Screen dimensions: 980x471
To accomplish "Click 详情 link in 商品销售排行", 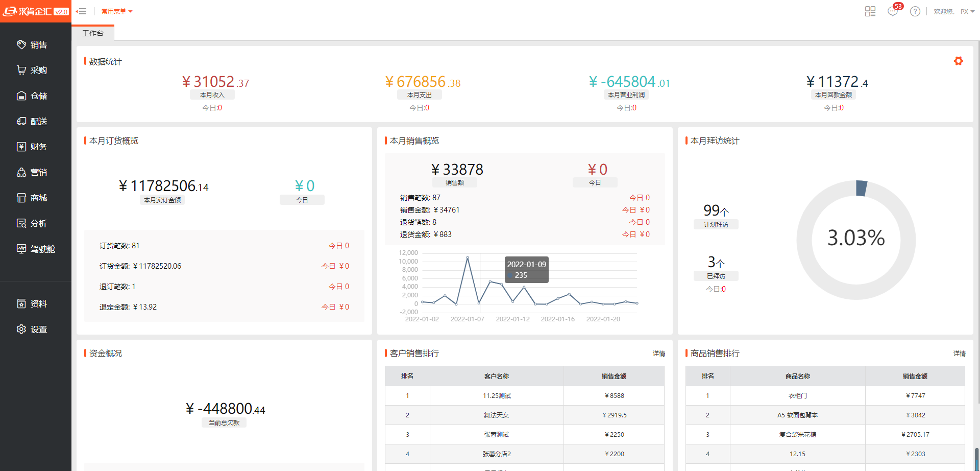I will [x=959, y=354].
